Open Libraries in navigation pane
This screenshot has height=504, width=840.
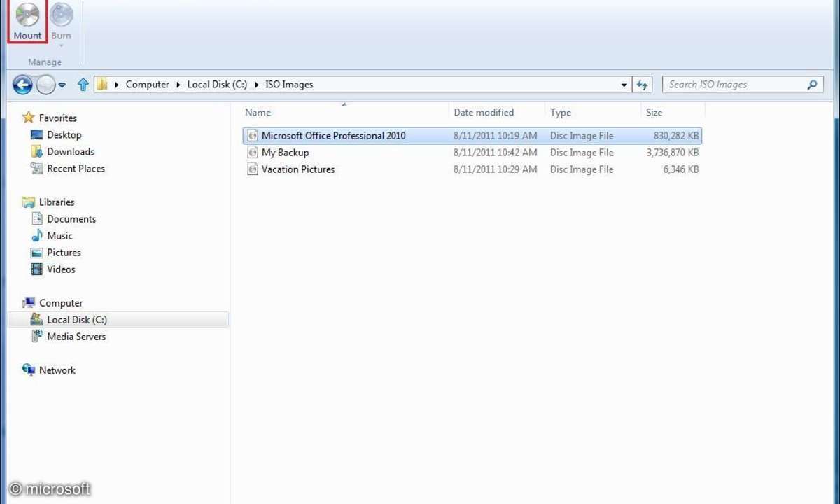coord(57,202)
